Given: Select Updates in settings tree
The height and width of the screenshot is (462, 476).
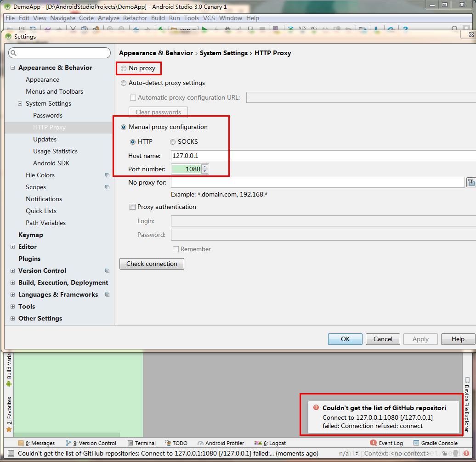Looking at the screenshot, I should tap(45, 139).
